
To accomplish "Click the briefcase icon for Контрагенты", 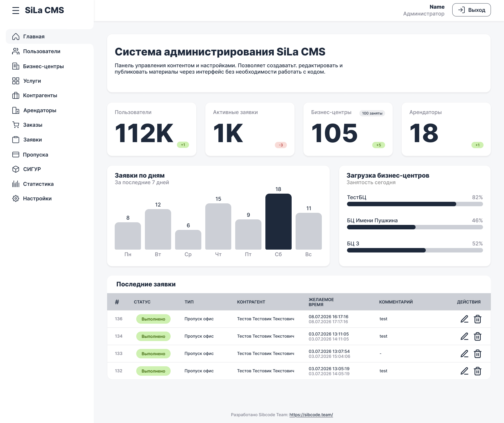I will pyautogui.click(x=16, y=95).
